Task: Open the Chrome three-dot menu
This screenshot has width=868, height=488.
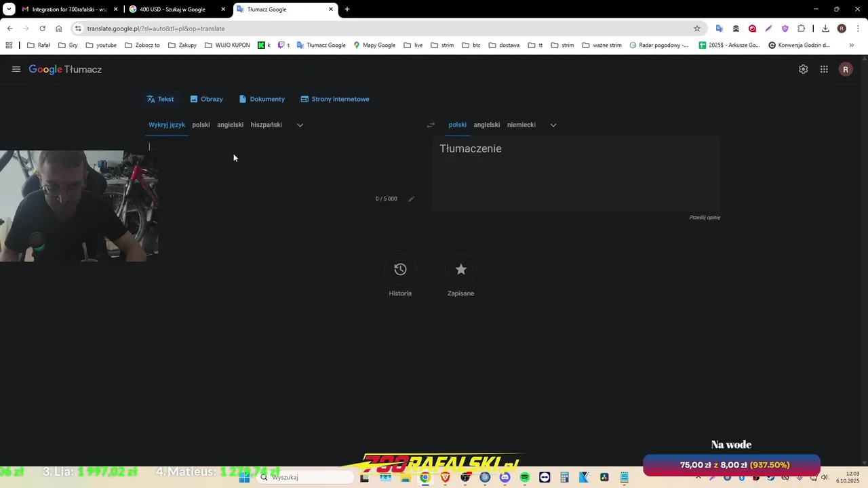Action: (858, 28)
